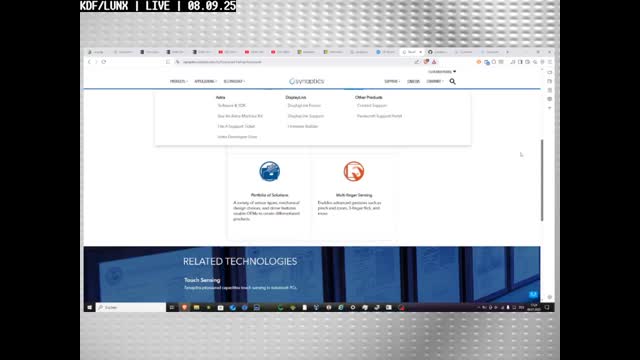Screen dimensions: 640x360
Task: Reload the page using the refresh icon
Action: coord(104,62)
